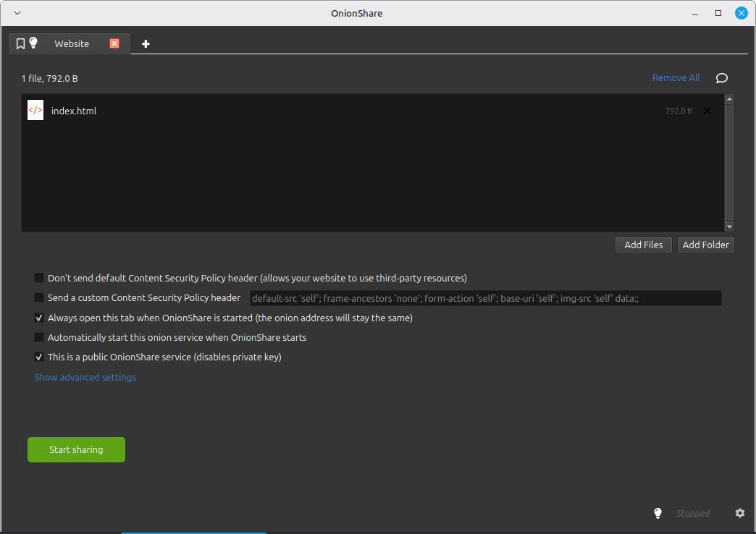Open a new tab with the plus icon
This screenshot has width=756, height=534.
(x=145, y=43)
